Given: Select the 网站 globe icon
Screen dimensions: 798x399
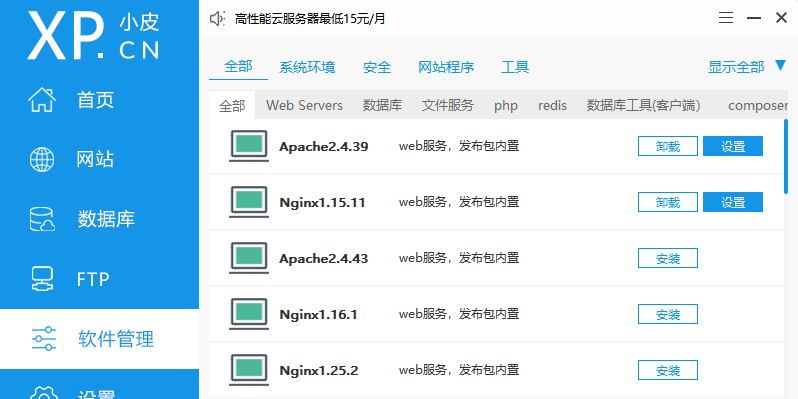Looking at the screenshot, I should pos(42,159).
